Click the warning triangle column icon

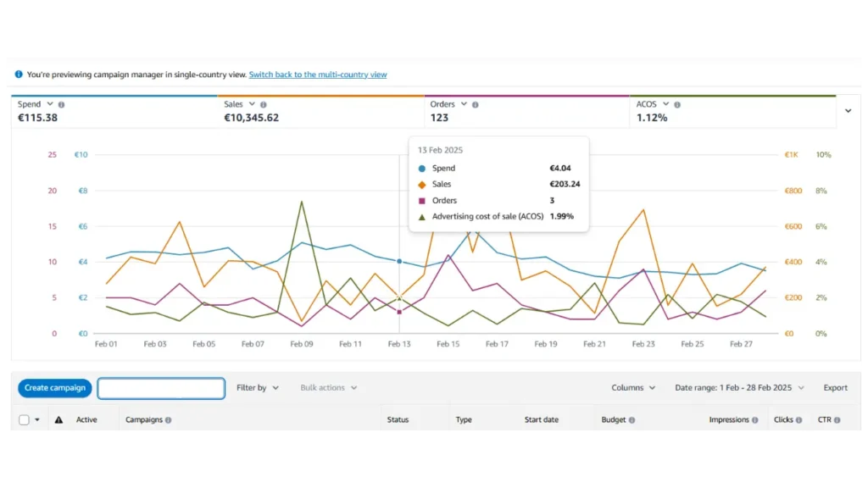58,420
